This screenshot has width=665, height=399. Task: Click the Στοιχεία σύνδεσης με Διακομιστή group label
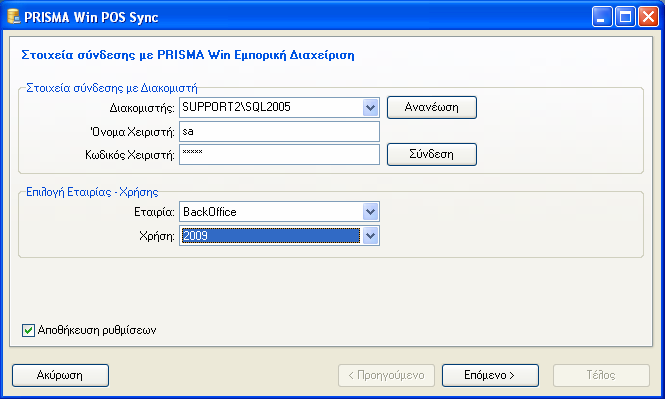point(112,88)
